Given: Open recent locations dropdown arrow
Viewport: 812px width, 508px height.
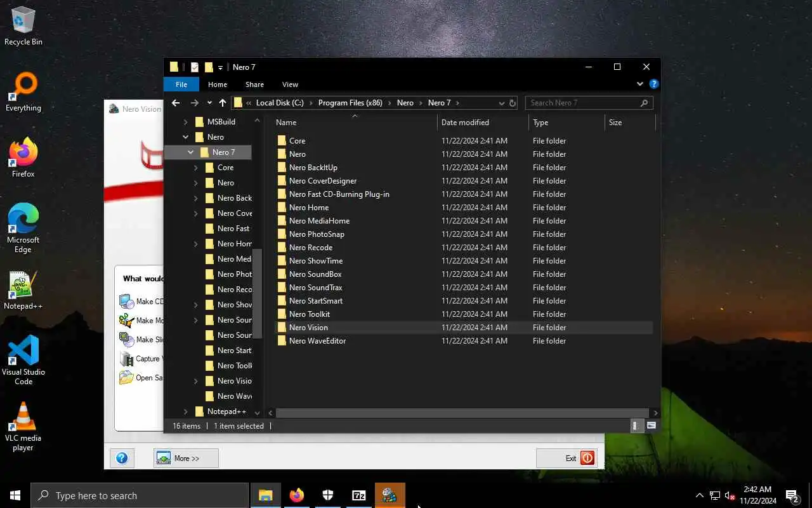Looking at the screenshot, I should [x=209, y=103].
